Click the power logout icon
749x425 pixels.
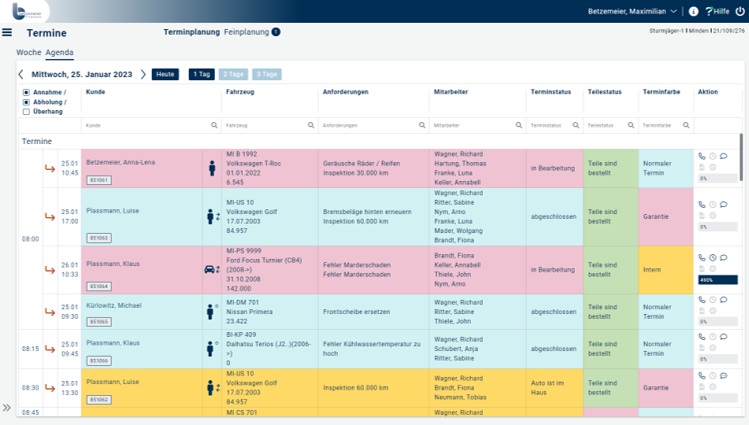point(740,11)
